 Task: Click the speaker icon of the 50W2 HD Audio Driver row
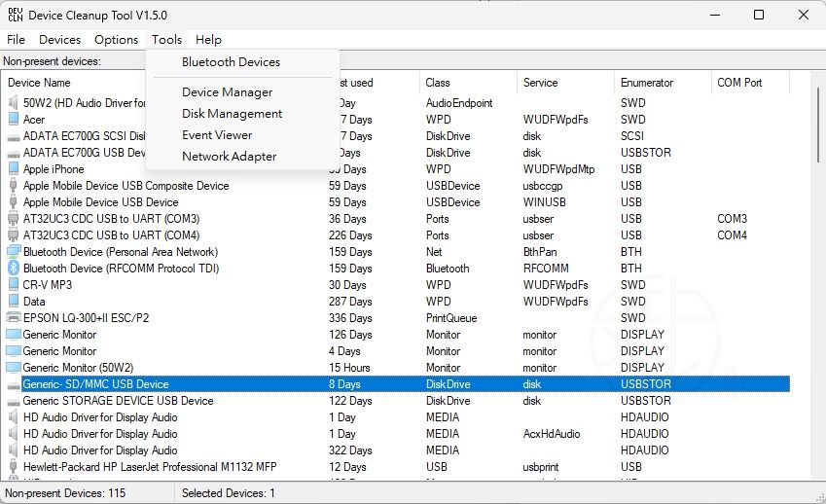(x=14, y=103)
